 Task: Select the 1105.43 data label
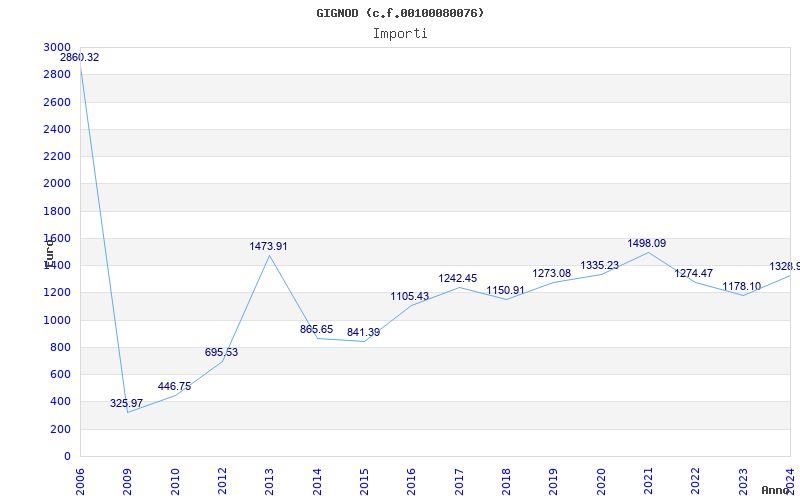point(410,296)
